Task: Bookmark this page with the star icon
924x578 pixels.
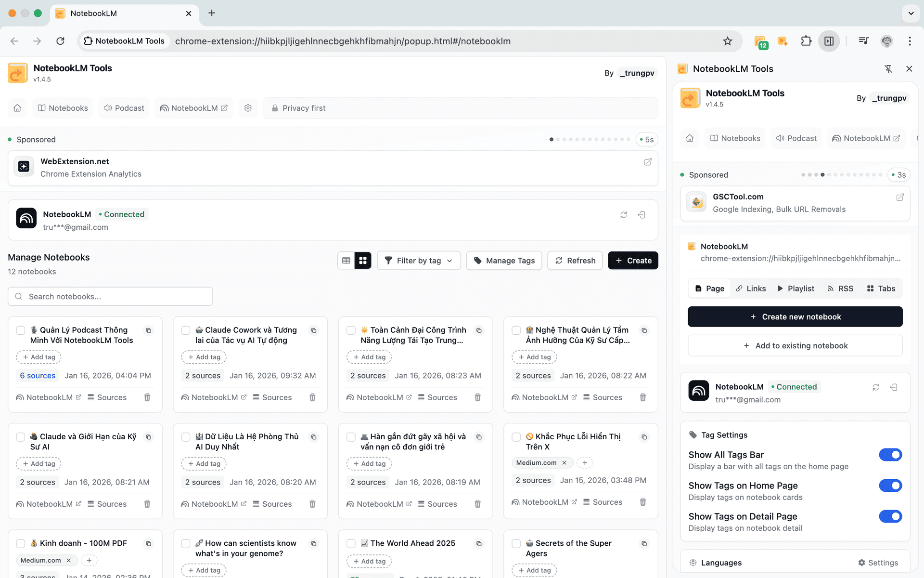Action: (x=728, y=41)
